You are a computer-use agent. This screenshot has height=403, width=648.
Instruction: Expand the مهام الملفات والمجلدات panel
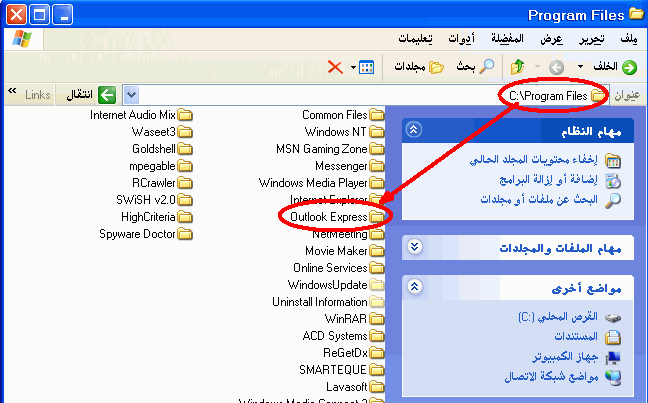pos(415,247)
